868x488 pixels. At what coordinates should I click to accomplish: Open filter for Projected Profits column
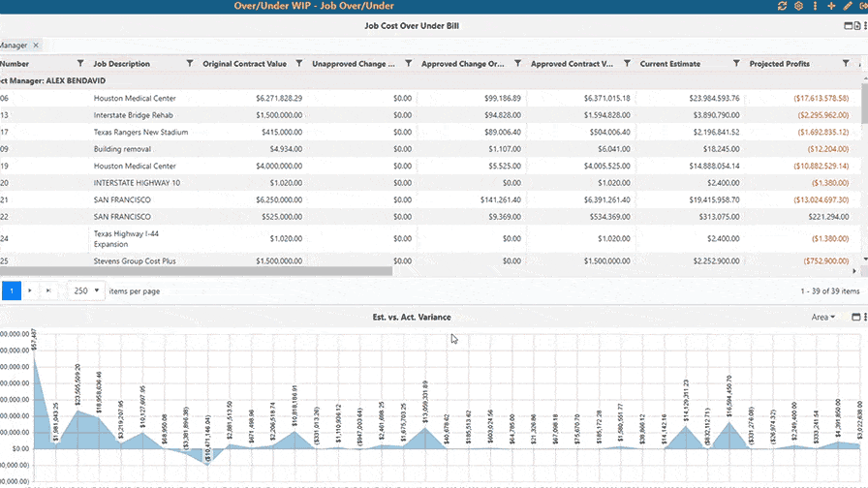[846, 64]
